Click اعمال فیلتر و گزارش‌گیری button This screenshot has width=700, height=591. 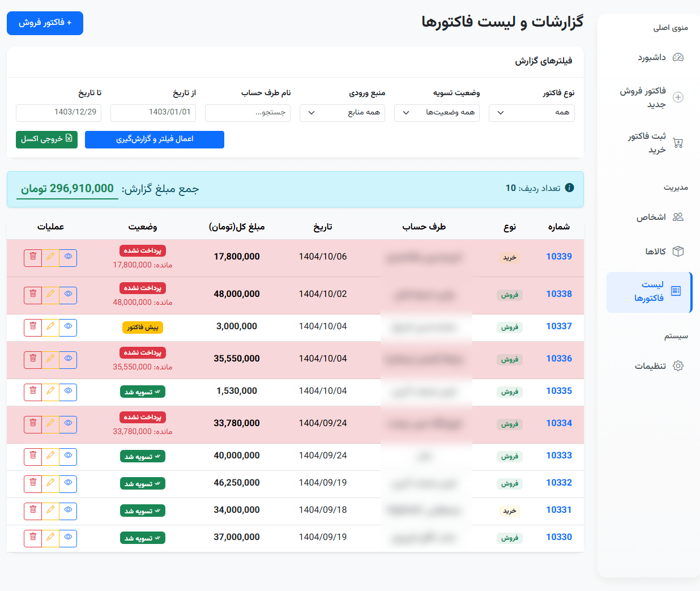click(155, 139)
